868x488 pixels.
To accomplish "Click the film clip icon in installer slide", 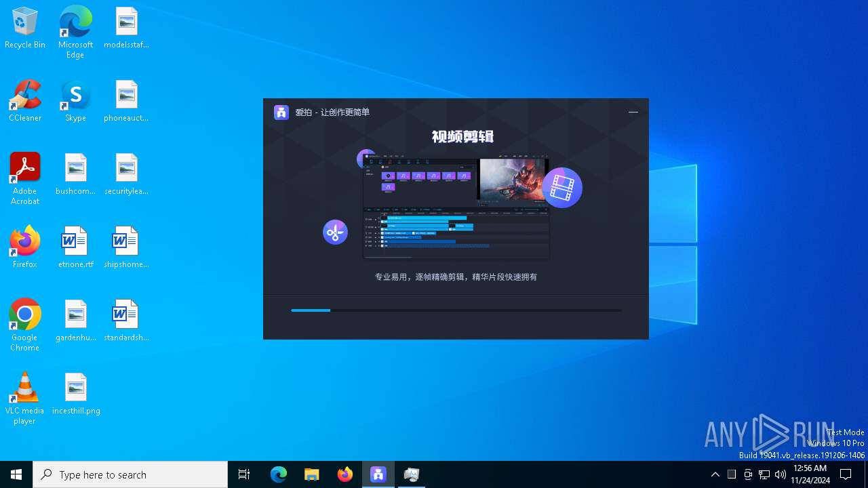I will click(x=562, y=188).
